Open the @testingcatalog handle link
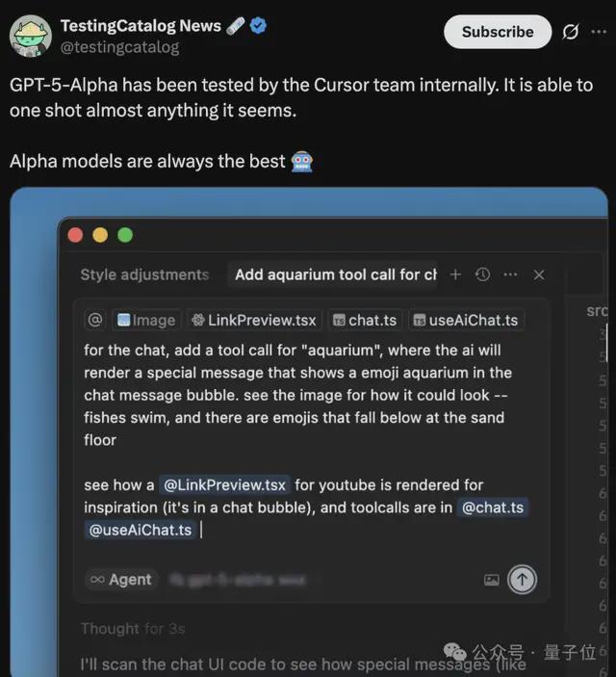The image size is (616, 677). tap(119, 47)
